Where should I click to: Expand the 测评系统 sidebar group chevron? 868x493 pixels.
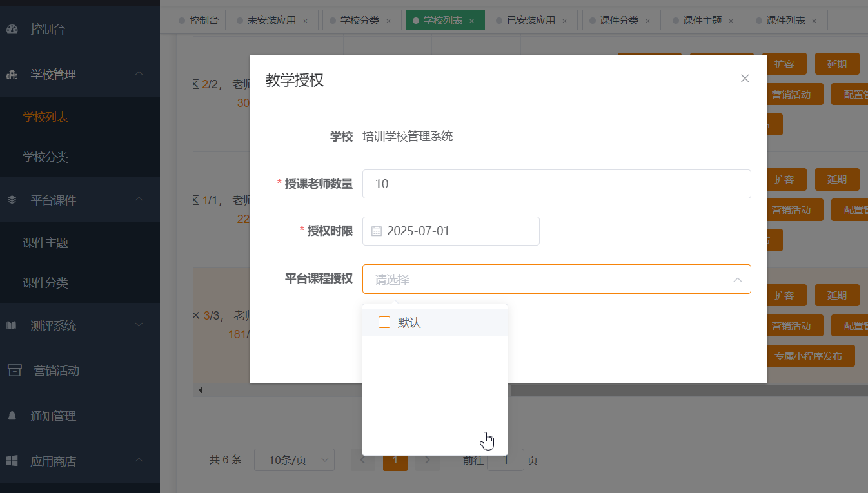(x=139, y=325)
